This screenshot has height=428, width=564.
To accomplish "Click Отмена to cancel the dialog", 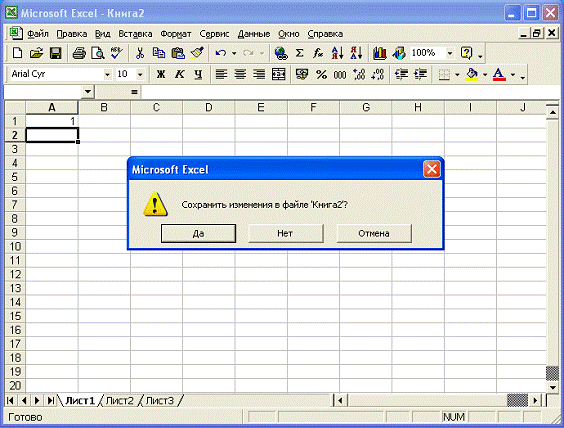I will click(374, 233).
